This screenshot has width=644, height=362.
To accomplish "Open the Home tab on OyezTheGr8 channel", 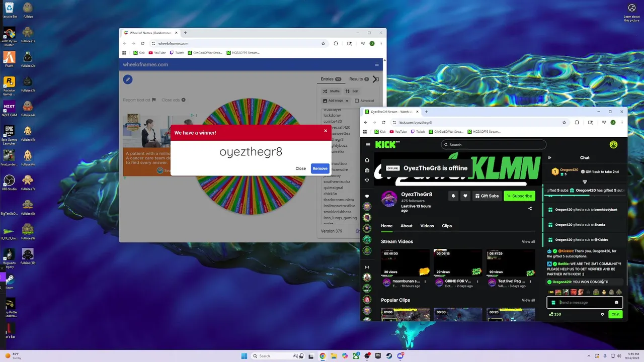I will pos(386,226).
